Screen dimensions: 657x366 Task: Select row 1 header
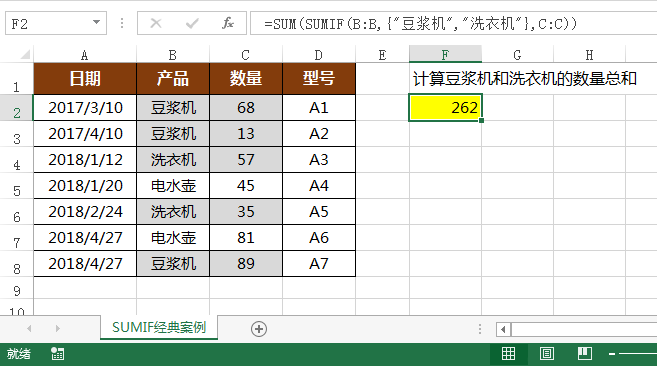coord(17,79)
